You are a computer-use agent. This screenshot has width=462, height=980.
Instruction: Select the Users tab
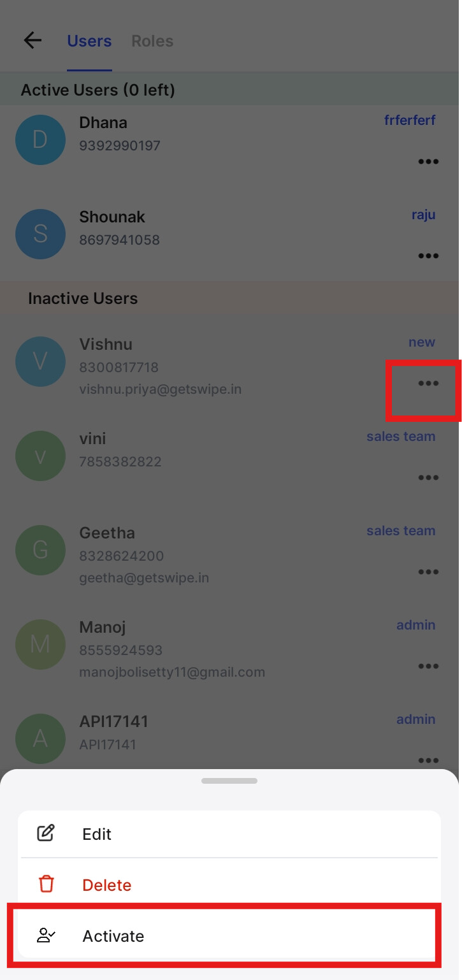tap(89, 41)
